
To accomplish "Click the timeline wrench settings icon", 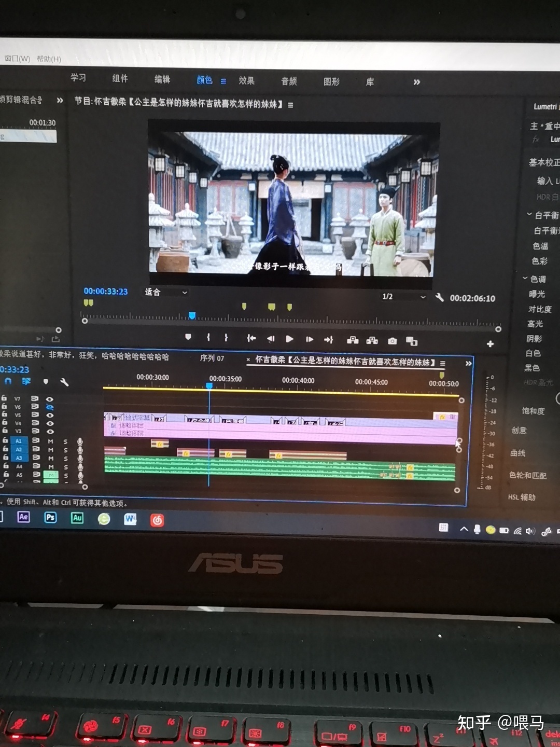I will tap(64, 383).
